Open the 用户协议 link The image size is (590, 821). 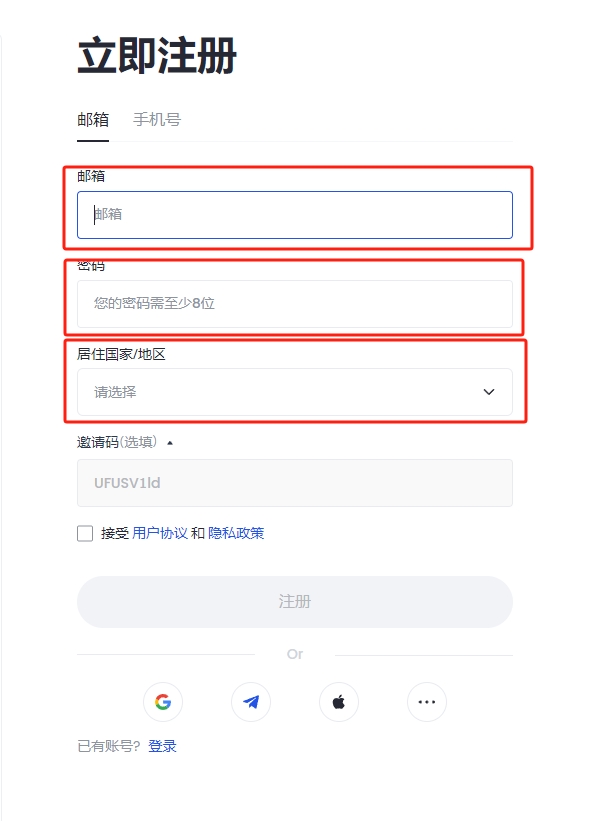pyautogui.click(x=160, y=534)
